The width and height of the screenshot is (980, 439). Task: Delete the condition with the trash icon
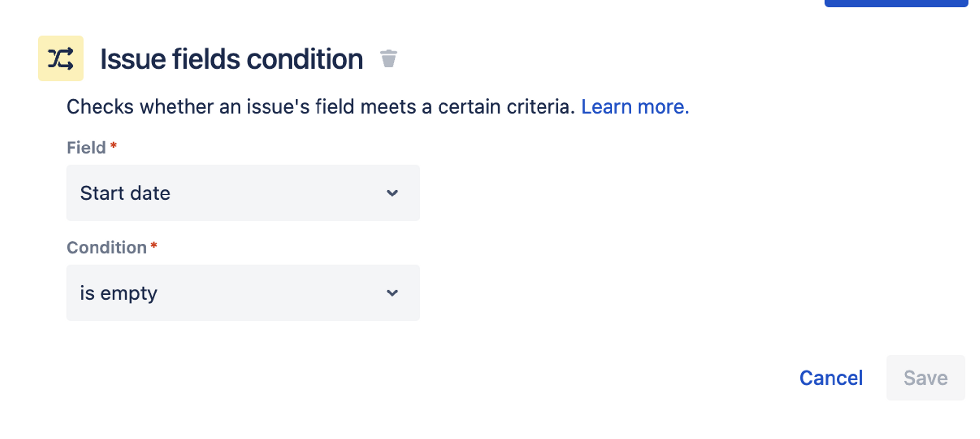[x=389, y=59]
